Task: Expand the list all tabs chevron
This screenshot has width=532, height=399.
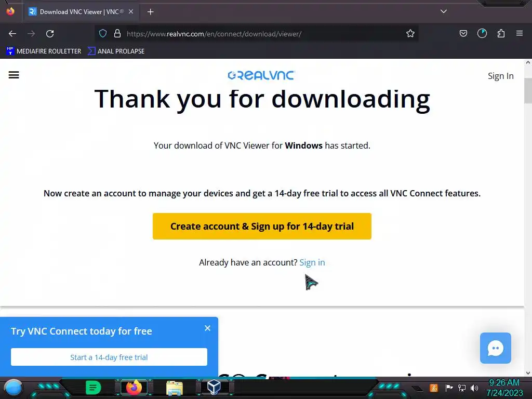Action: tap(444, 11)
